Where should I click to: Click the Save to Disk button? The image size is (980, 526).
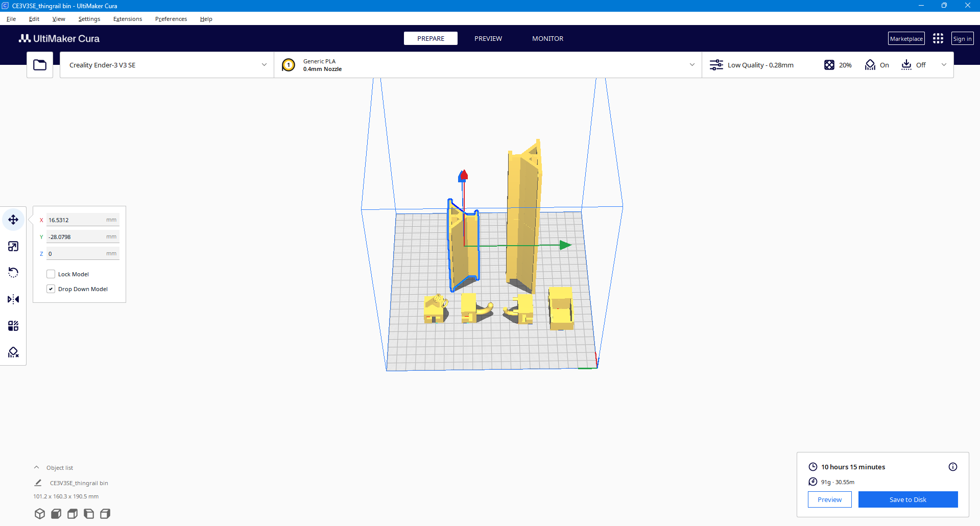[908, 499]
